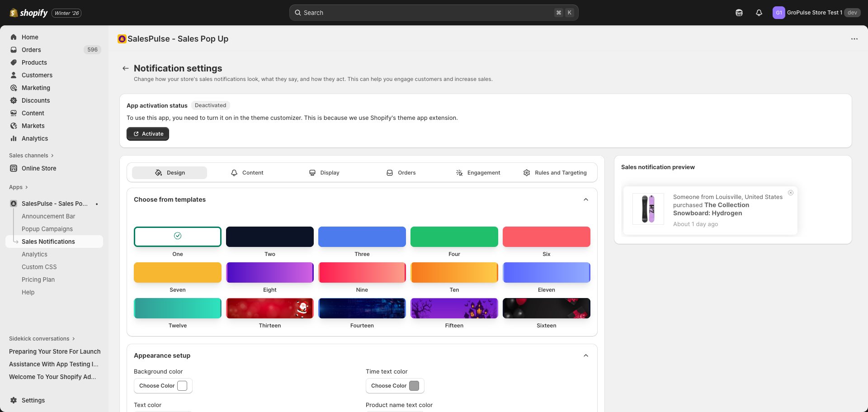Open Settings from the bottom sidebar
Viewport: 868px width, 412px height.
click(x=33, y=400)
